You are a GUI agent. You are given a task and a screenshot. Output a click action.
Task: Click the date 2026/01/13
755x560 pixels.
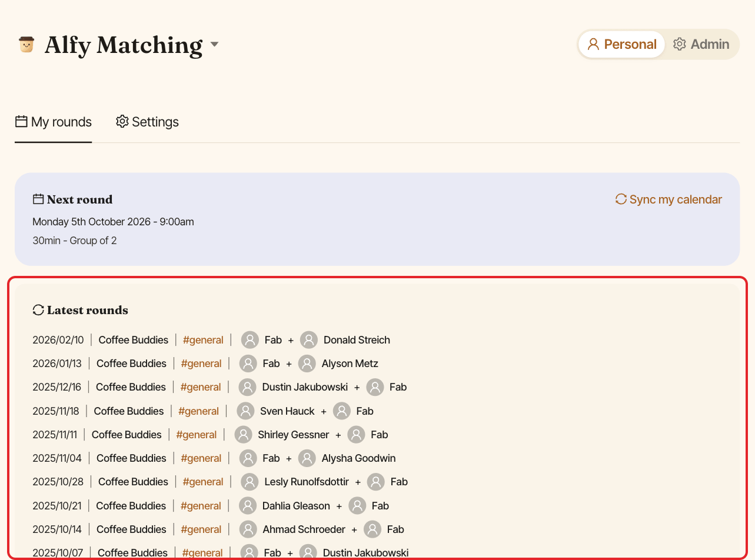[x=57, y=364]
